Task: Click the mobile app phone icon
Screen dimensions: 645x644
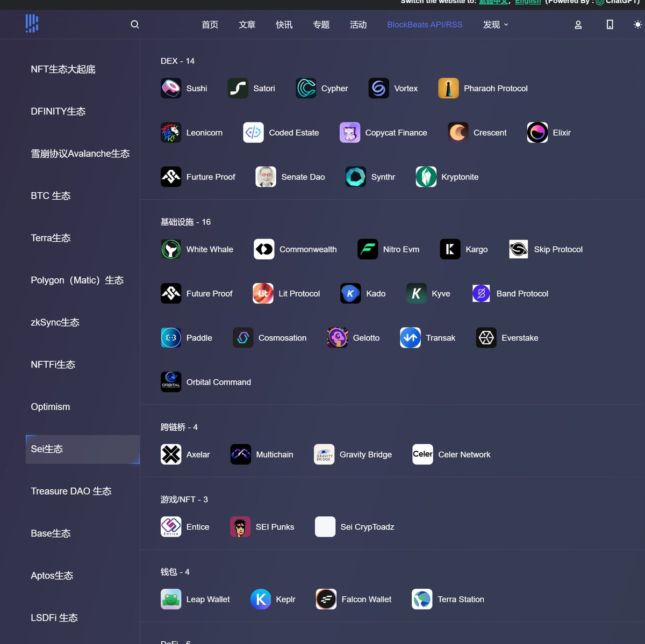Action: click(x=610, y=25)
